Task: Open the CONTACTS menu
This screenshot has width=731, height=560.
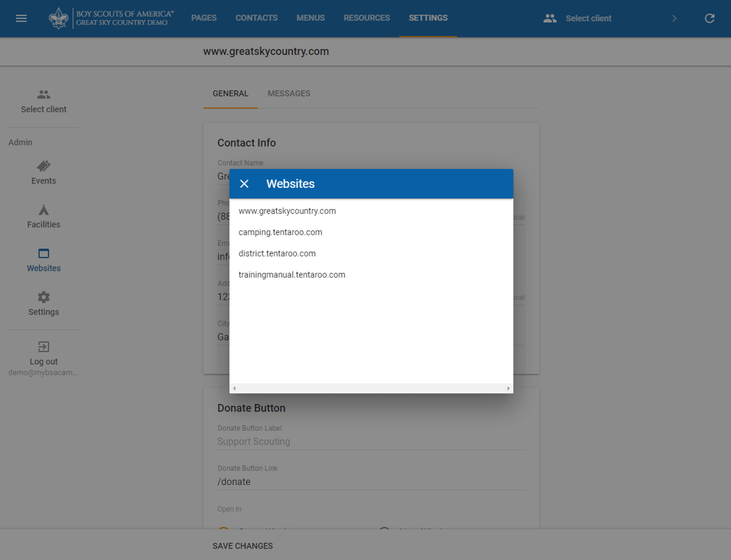Action: coord(256,18)
